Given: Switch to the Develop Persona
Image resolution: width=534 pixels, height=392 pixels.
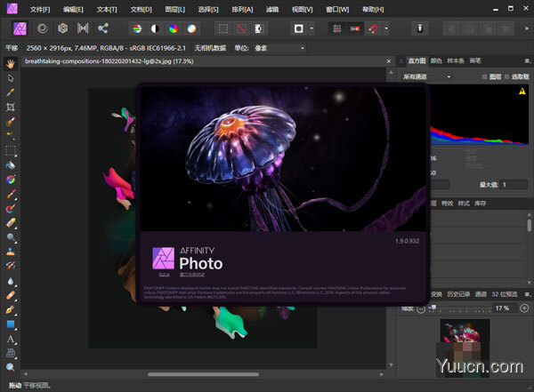Looking at the screenshot, I should (x=62, y=28).
